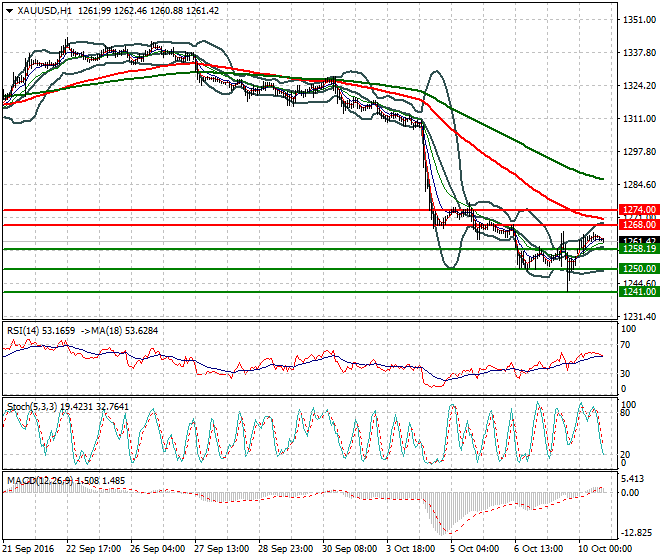Click the 26 Sep 04:00 time label
This screenshot has width=660, height=560.
tap(157, 549)
